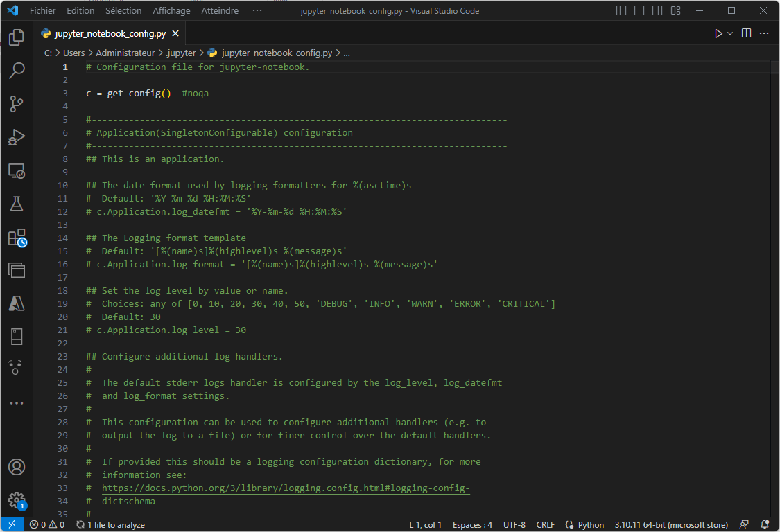Open the Affichage menu
780x532 pixels.
pyautogui.click(x=171, y=10)
